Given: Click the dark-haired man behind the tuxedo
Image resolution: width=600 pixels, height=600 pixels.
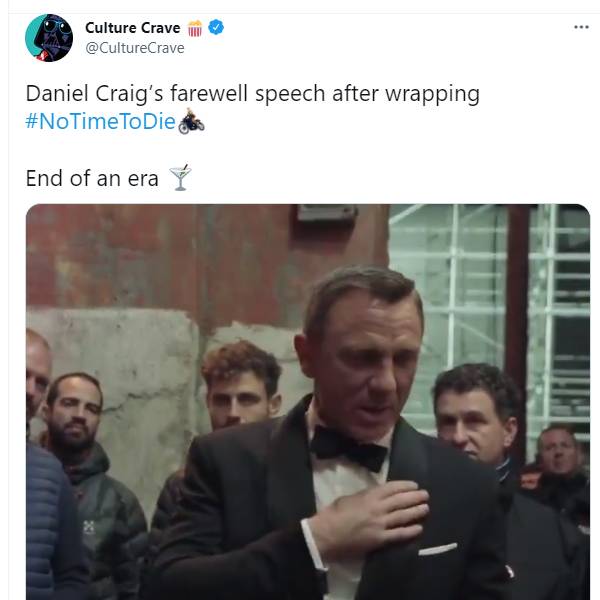Looking at the screenshot, I should (478, 413).
